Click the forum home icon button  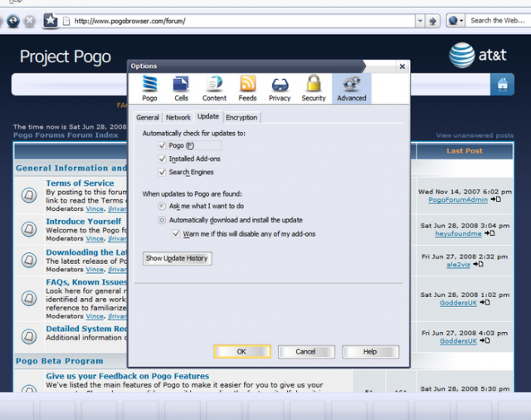pos(502,85)
